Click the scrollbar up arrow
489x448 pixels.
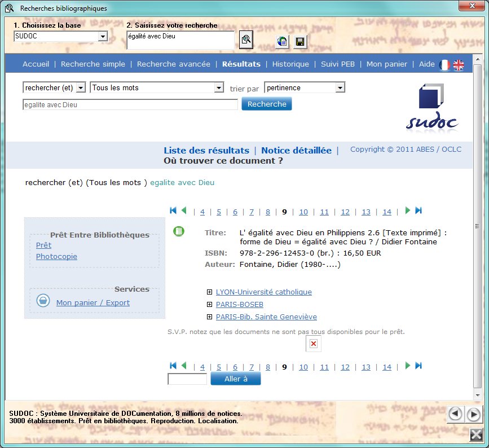[477, 59]
